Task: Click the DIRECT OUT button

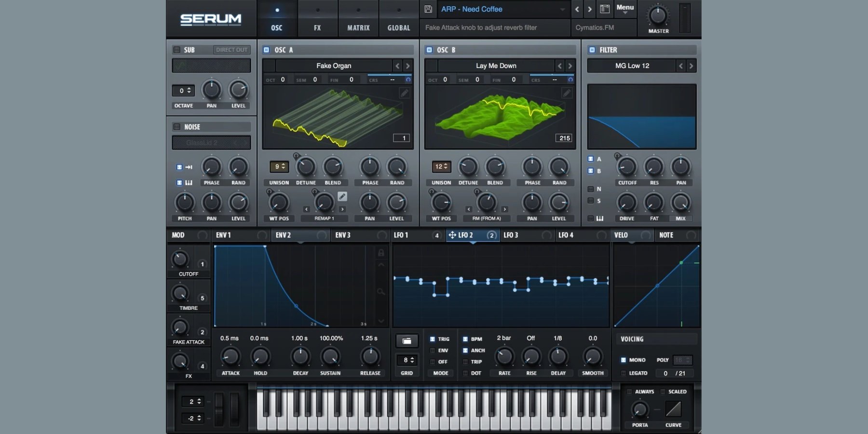Action: (x=231, y=50)
